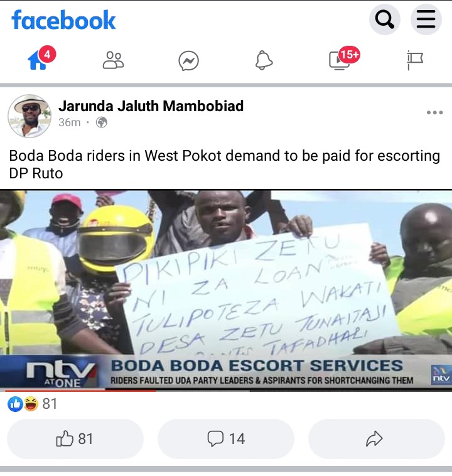The width and height of the screenshot is (452, 476).
Task: Open Watch videos tab with 15+ badge
Action: click(344, 59)
